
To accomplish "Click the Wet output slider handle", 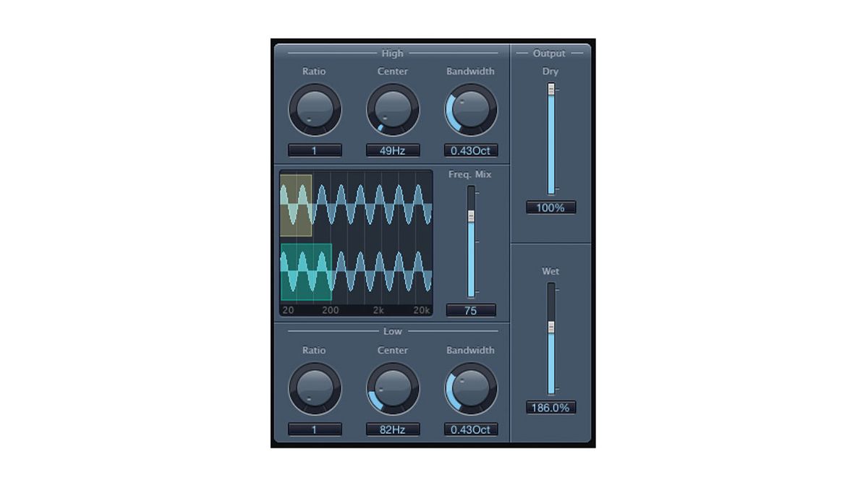I will point(551,327).
